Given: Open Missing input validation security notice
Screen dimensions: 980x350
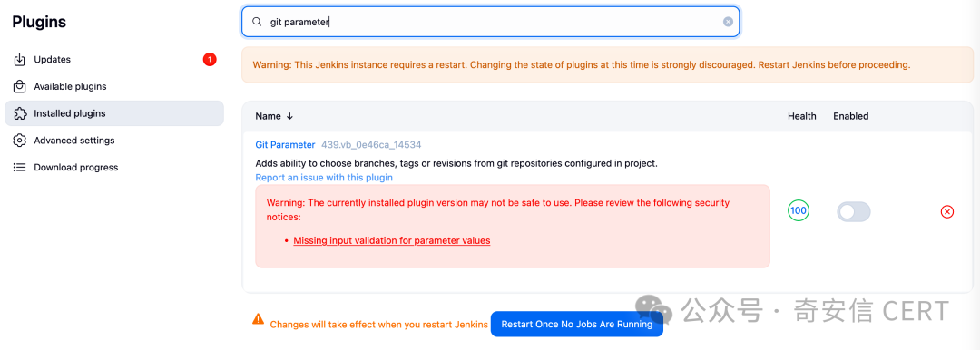Looking at the screenshot, I should point(392,240).
